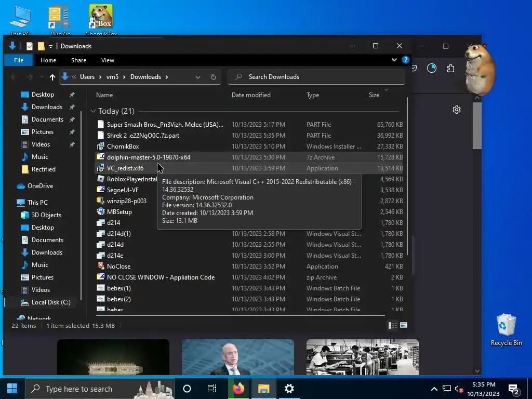Select the NoClose application icon

coord(100,266)
